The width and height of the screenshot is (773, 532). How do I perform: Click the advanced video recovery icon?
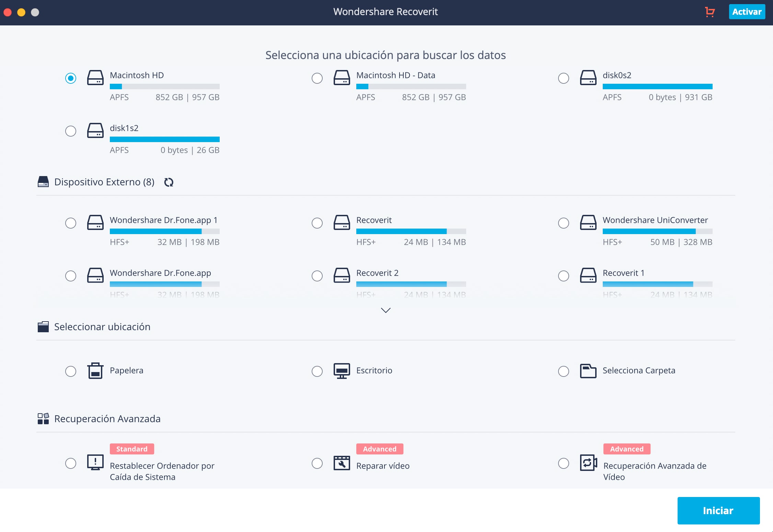pos(589,463)
